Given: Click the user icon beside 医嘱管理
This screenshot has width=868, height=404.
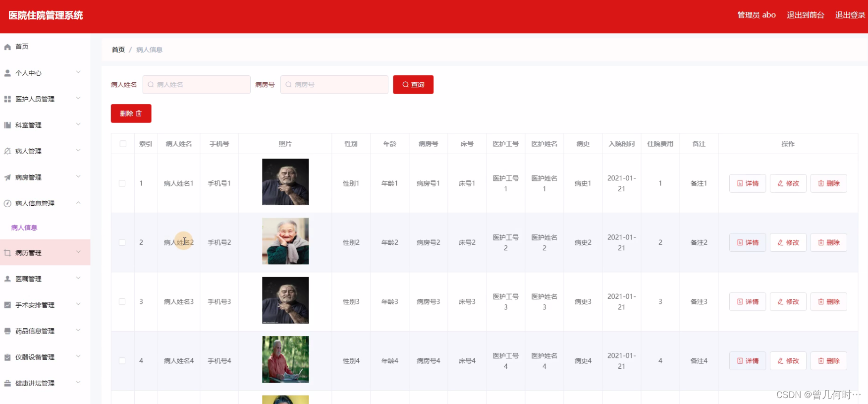Looking at the screenshot, I should (7, 279).
